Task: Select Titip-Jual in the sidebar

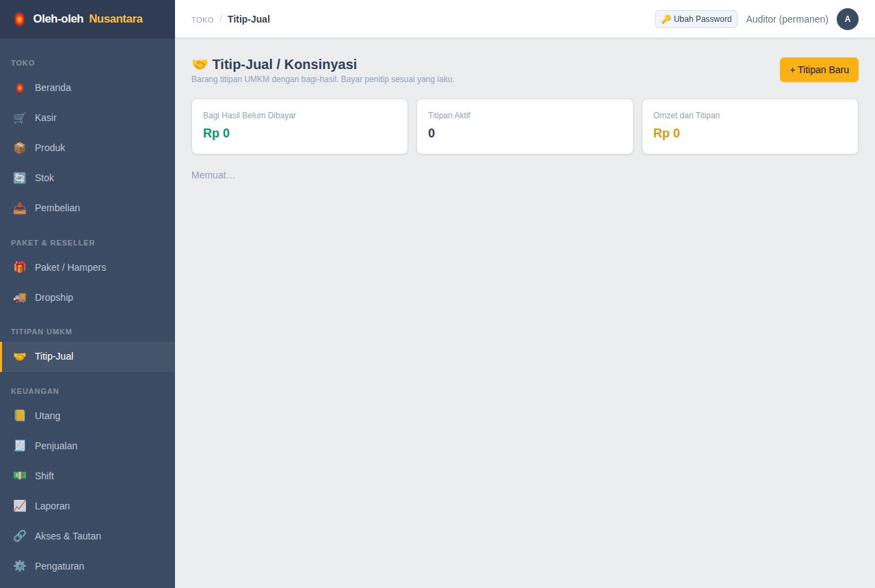Action: pyautogui.click(x=87, y=356)
